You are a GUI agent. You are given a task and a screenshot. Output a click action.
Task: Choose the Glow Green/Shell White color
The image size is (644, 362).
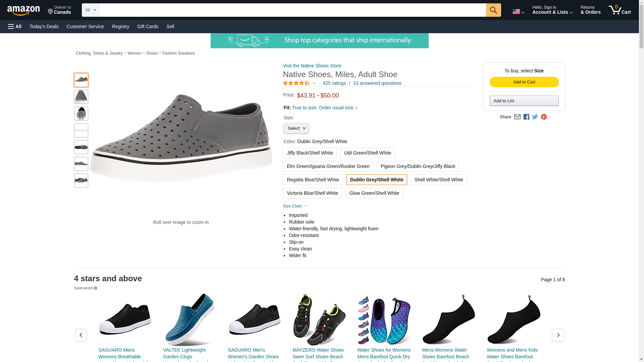point(374,193)
